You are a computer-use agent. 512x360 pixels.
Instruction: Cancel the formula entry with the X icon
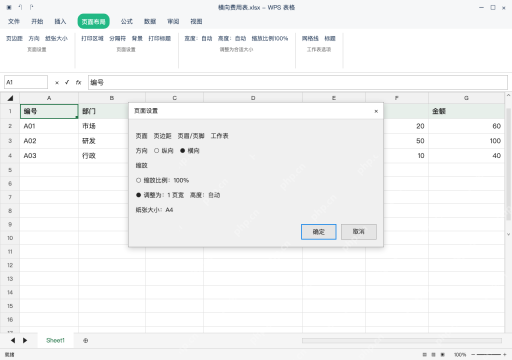[x=57, y=83]
